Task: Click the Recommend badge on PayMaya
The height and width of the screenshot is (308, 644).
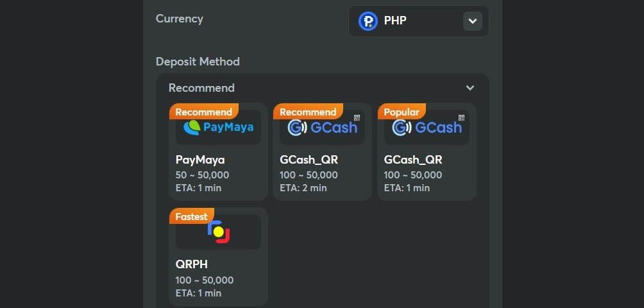Action: (203, 112)
